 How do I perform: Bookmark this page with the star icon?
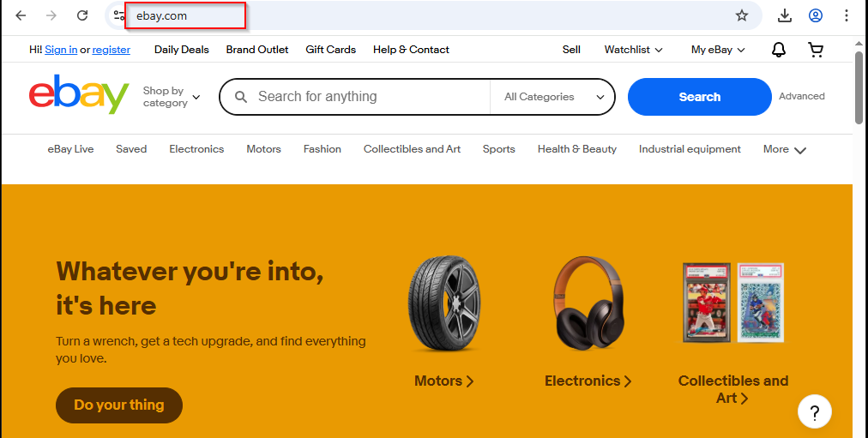(x=742, y=15)
